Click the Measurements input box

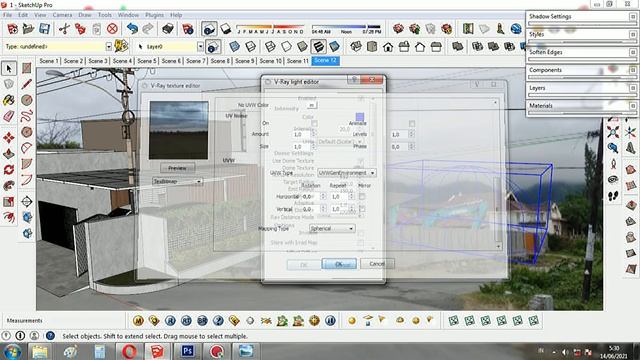[84, 321]
